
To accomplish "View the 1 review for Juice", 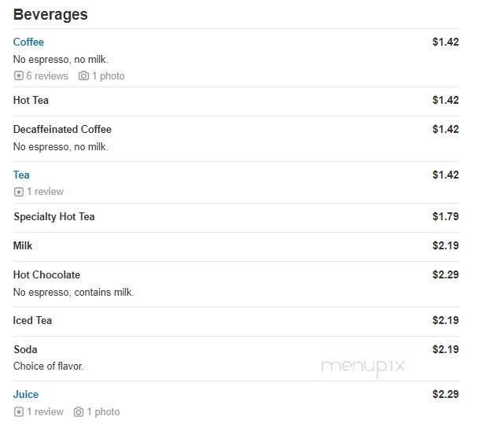I will coord(45,411).
